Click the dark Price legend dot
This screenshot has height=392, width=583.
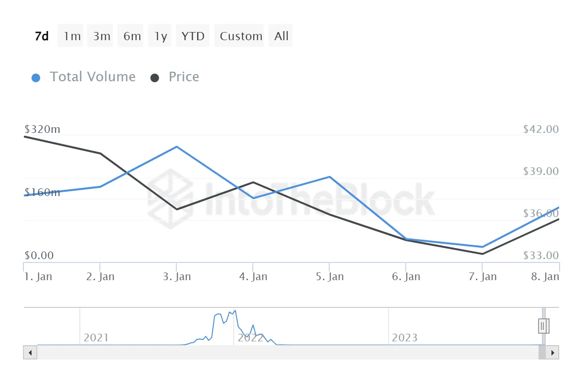(154, 77)
